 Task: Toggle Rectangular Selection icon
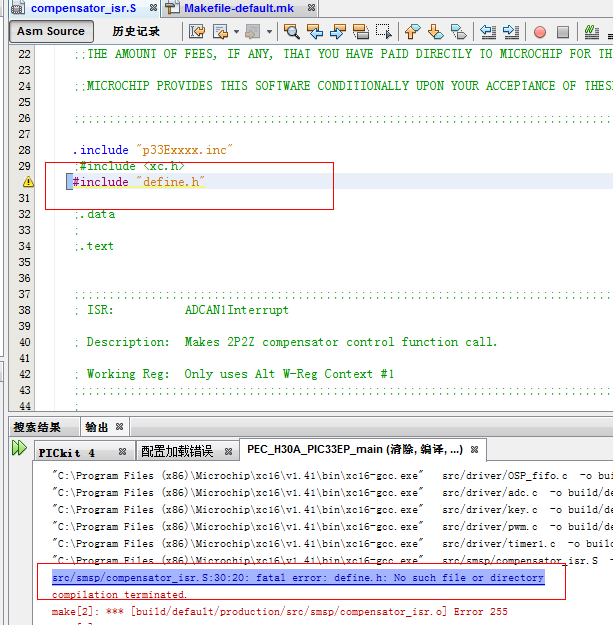(x=384, y=31)
